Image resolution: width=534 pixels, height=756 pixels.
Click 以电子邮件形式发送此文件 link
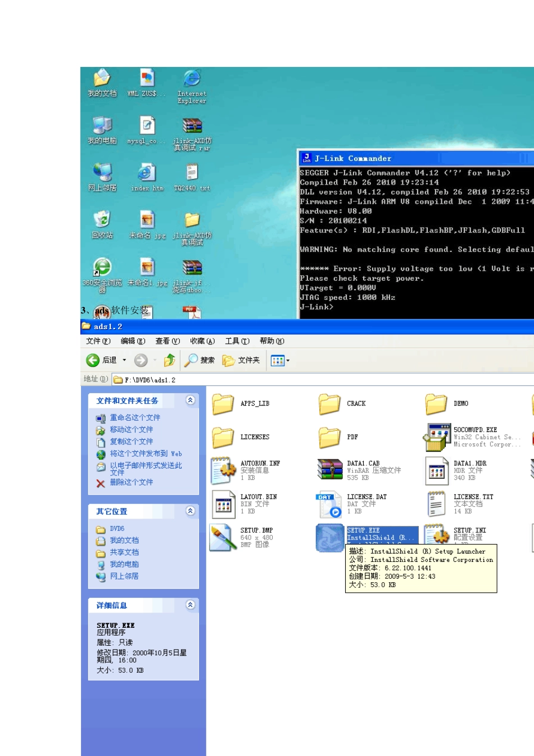(146, 469)
